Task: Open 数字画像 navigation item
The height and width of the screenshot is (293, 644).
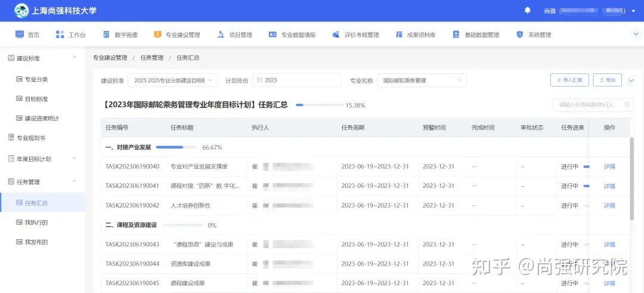Action: (120, 35)
